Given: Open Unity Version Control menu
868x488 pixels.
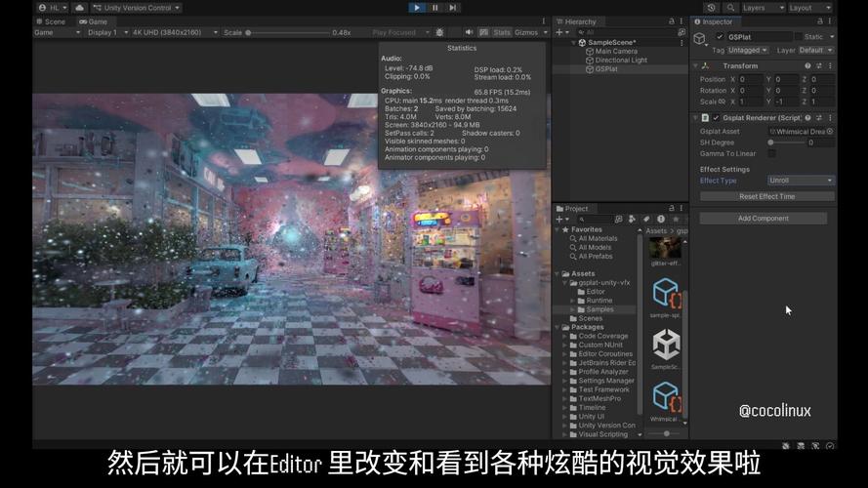Looking at the screenshot, I should pos(136,8).
